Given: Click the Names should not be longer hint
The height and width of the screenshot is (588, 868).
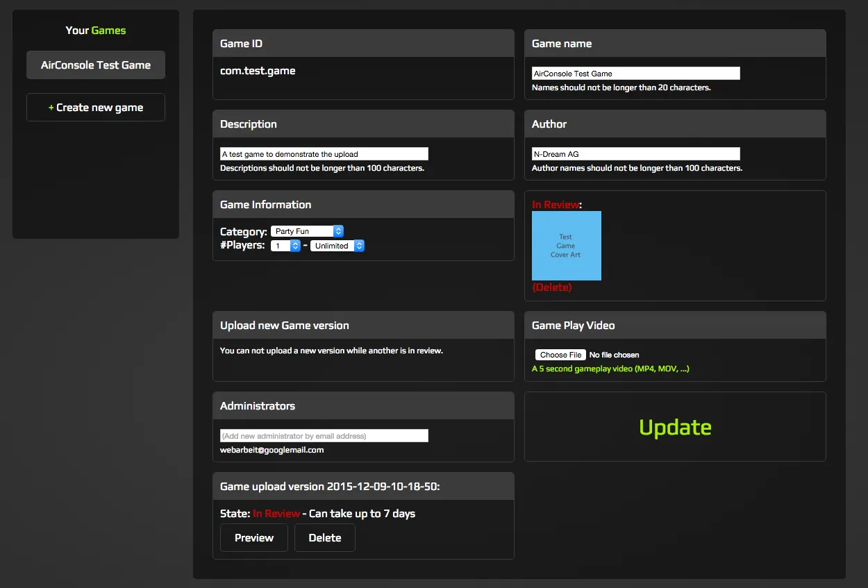Looking at the screenshot, I should tap(621, 87).
